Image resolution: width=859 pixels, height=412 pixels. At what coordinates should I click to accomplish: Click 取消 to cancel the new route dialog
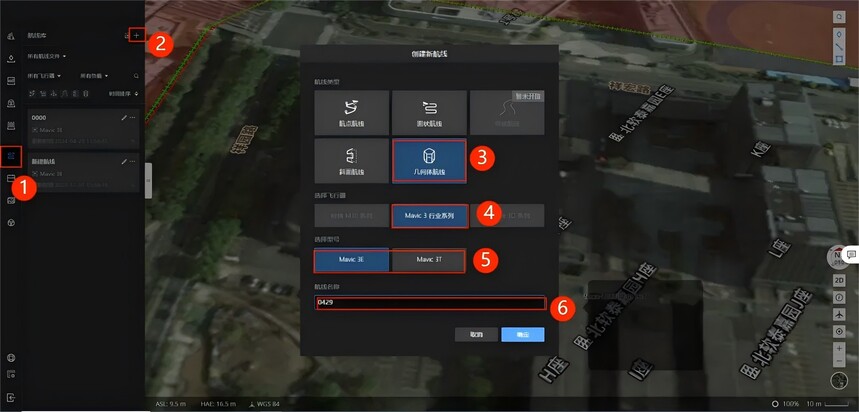point(476,334)
